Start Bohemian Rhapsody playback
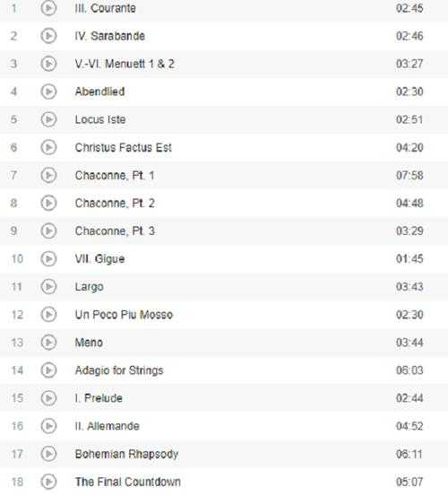Screen dimensions: 448x496 (48, 454)
